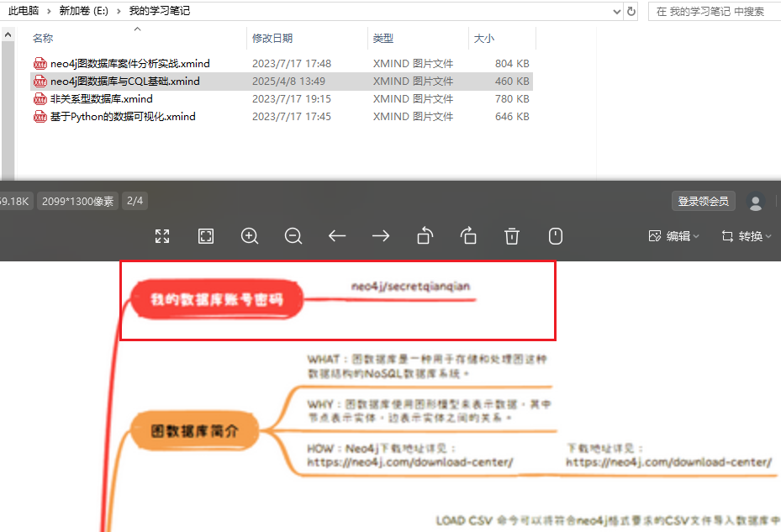The height and width of the screenshot is (532, 781).
Task: Click icon of neo4j图数据库与CQL基础.xmind
Action: 40,82
